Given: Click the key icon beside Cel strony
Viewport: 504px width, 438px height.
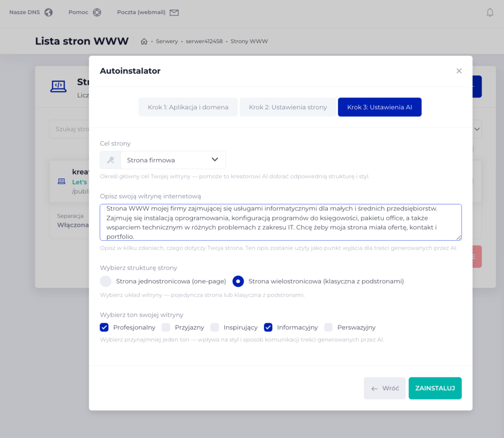Looking at the screenshot, I should pyautogui.click(x=111, y=160).
